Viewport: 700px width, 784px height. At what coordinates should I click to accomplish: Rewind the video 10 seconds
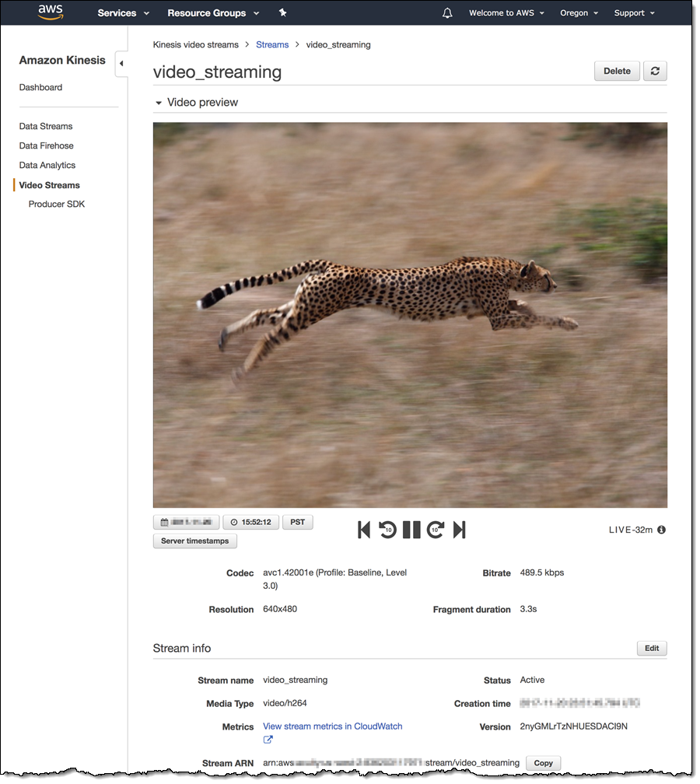[387, 530]
